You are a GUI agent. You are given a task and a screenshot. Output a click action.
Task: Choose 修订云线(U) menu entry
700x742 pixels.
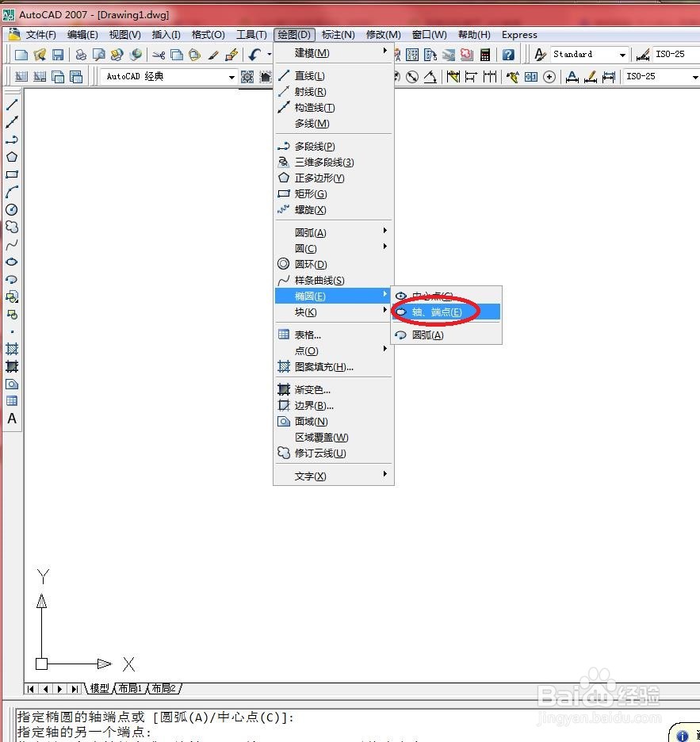pyautogui.click(x=334, y=453)
